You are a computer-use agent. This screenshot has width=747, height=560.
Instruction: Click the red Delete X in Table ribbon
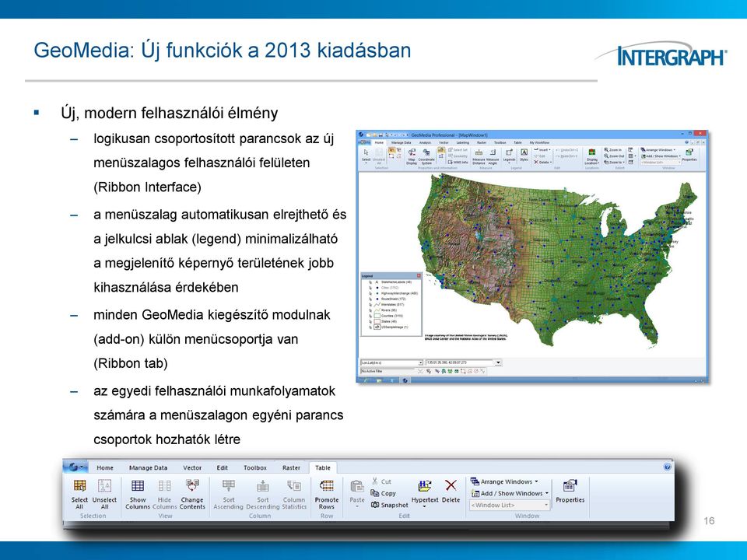click(x=451, y=485)
